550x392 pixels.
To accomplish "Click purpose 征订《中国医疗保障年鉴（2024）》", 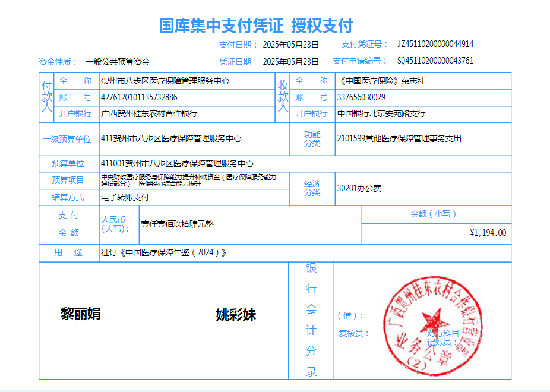I will pyautogui.click(x=164, y=252).
